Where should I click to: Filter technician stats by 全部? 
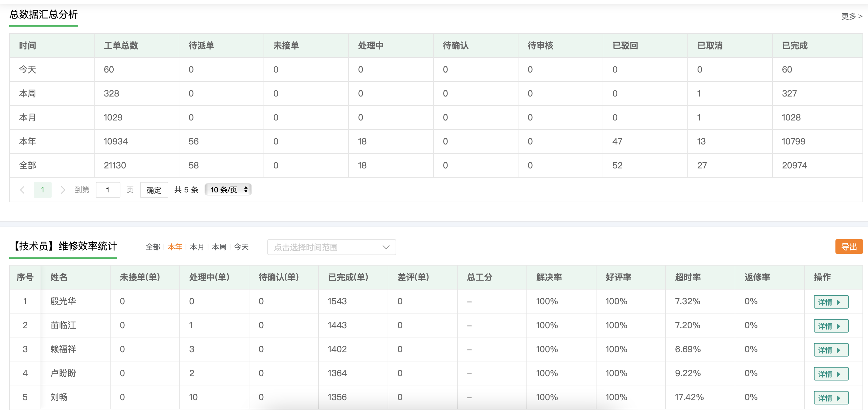[153, 247]
